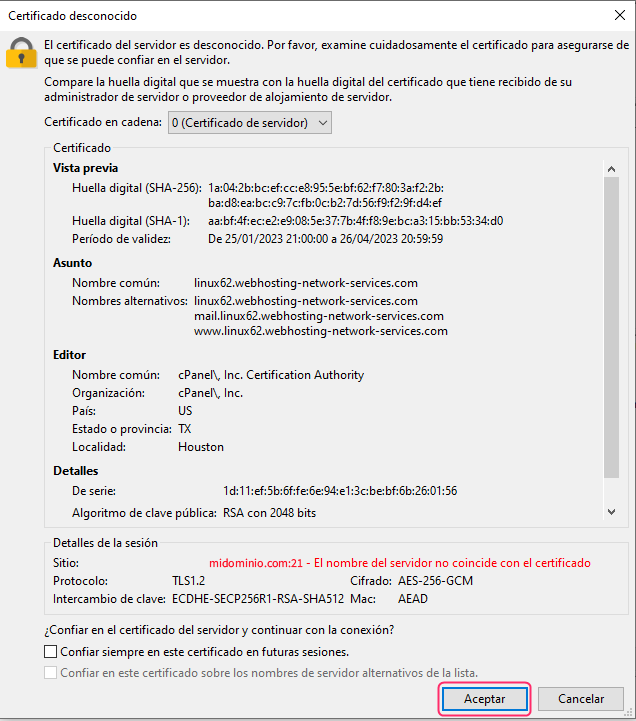Viewport: 636px width, 721px height.
Task: Click the yellow padlock certificate icon
Action: pyautogui.click(x=21, y=53)
